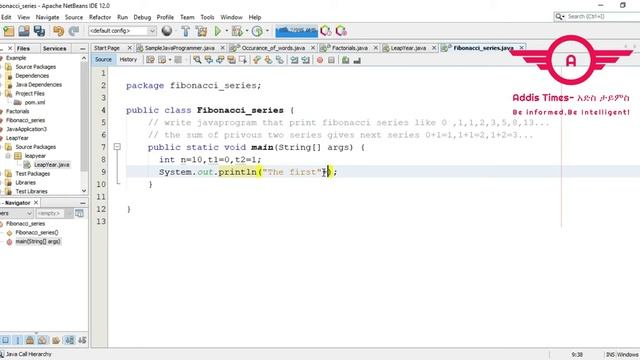The image size is (640, 360).
Task: Toggle Sort by Name in Navigator
Action: pos(70,340)
